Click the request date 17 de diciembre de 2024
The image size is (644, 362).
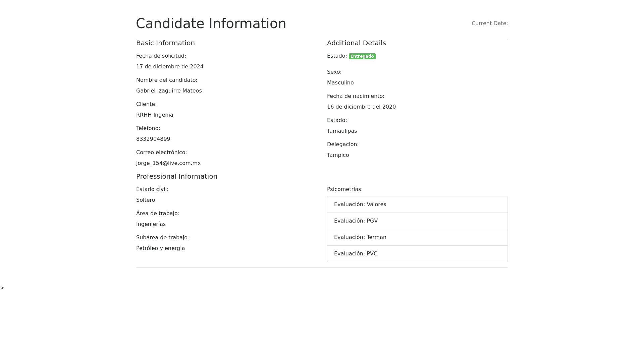[x=170, y=67]
